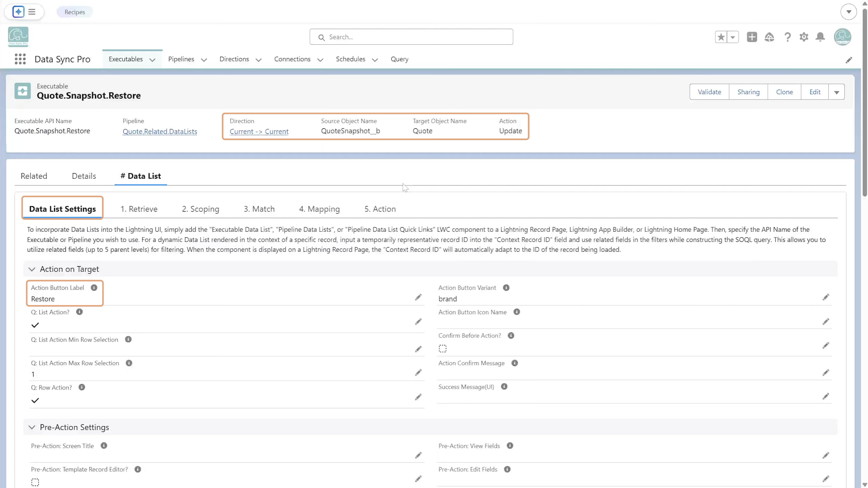This screenshot has width=868, height=488.
Task: Click the Sharing button
Action: [x=748, y=92]
